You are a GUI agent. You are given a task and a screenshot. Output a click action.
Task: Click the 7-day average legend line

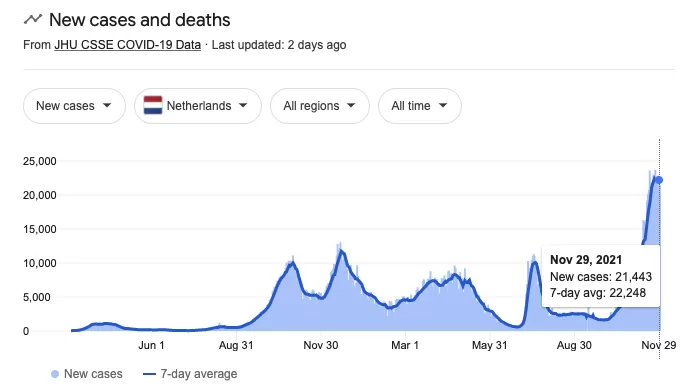(150, 374)
